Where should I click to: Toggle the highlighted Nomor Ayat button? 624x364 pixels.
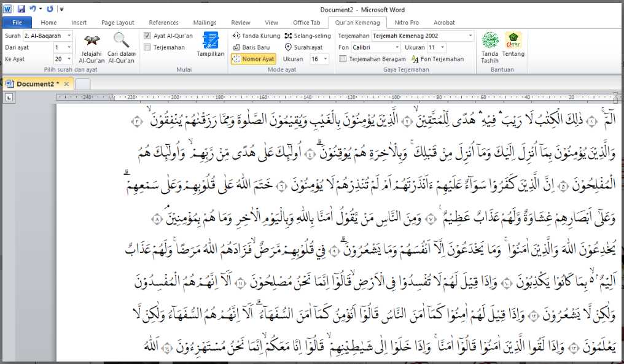(254, 59)
